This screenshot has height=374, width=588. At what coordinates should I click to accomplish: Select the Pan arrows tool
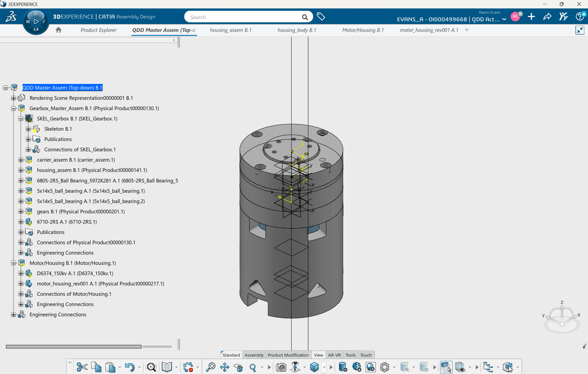[224, 367]
